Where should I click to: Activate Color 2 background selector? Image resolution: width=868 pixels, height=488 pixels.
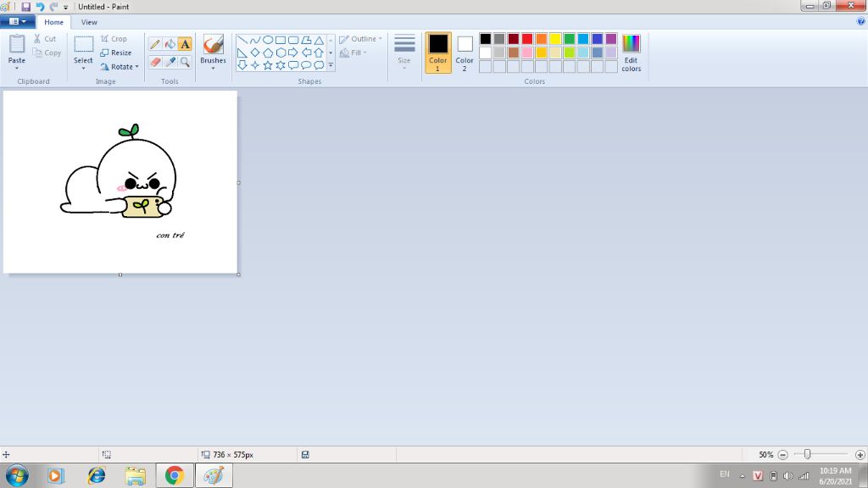click(465, 53)
